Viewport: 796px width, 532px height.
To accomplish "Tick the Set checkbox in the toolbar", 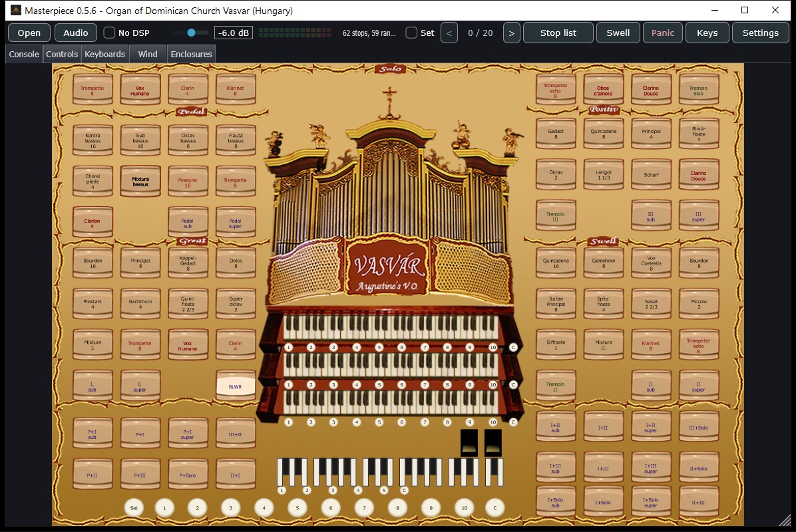I will coord(411,33).
